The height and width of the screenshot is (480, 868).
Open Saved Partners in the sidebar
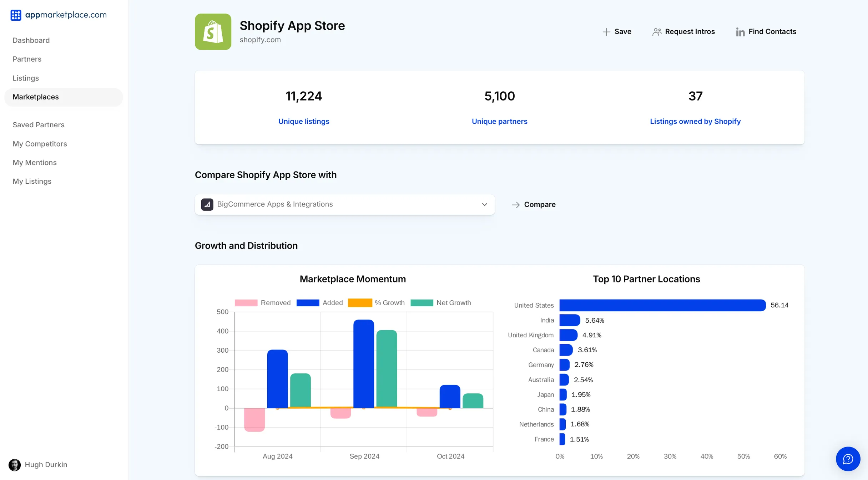(39, 125)
